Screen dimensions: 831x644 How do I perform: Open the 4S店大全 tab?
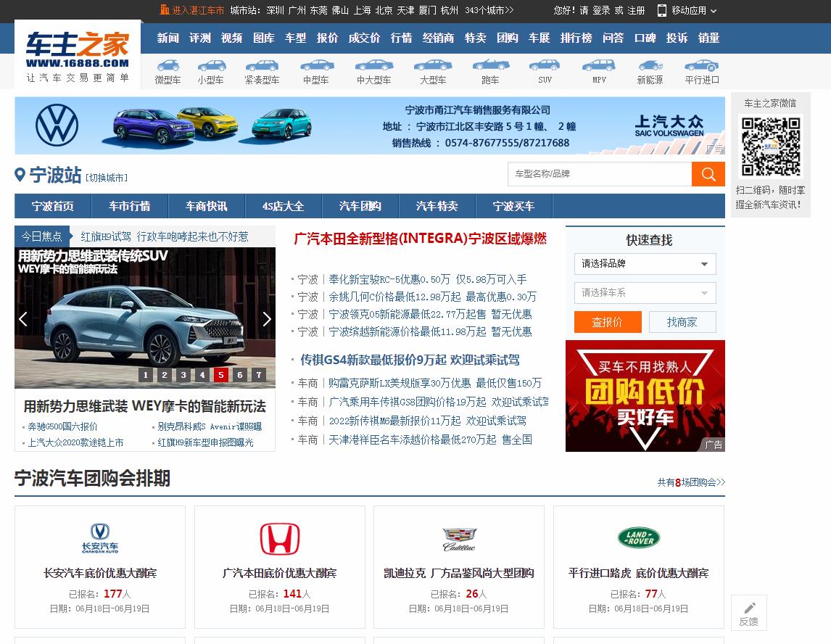click(284, 206)
